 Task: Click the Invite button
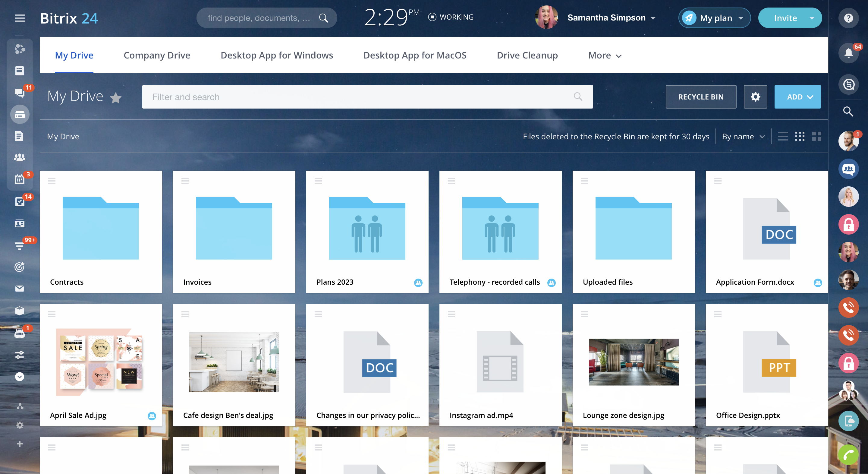pyautogui.click(x=785, y=18)
